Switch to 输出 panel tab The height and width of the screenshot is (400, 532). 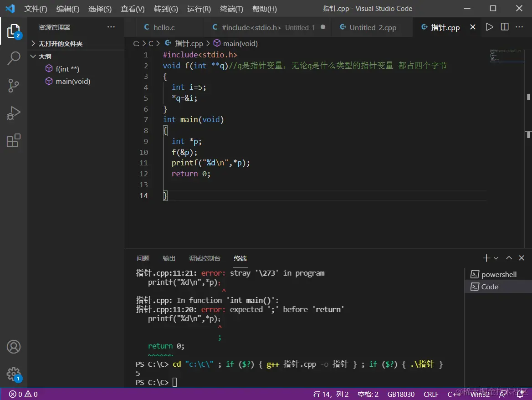(x=169, y=258)
